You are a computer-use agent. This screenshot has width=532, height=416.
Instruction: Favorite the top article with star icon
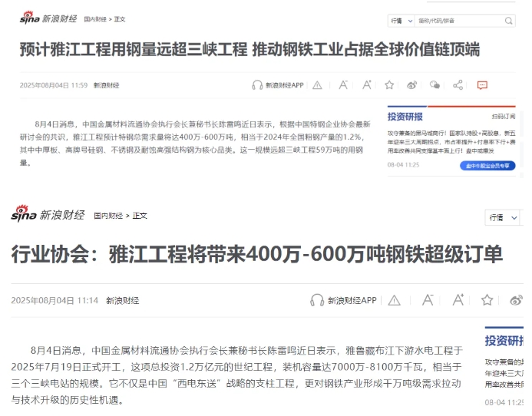pyautogui.click(x=389, y=85)
